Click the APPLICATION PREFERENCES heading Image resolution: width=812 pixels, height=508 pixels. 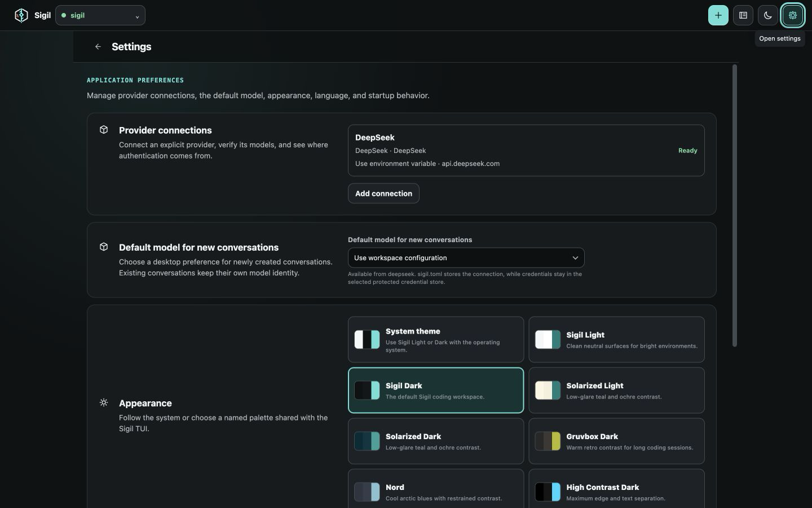click(135, 80)
